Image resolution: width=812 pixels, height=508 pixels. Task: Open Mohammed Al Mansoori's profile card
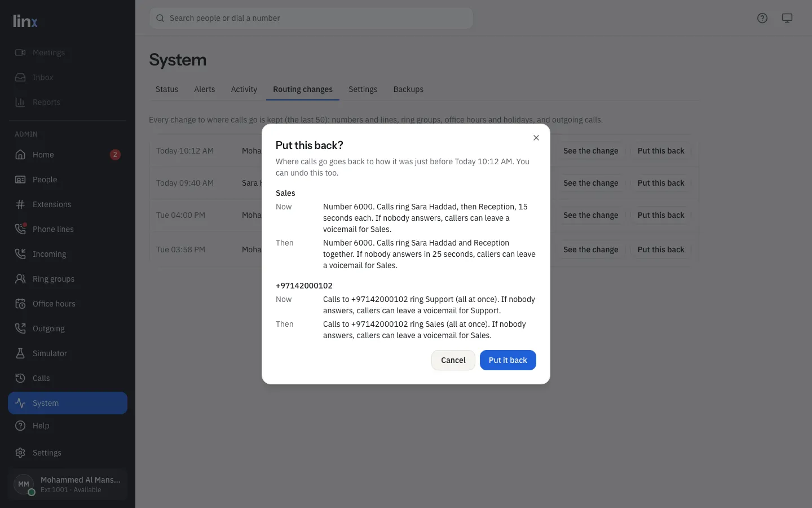(x=68, y=484)
